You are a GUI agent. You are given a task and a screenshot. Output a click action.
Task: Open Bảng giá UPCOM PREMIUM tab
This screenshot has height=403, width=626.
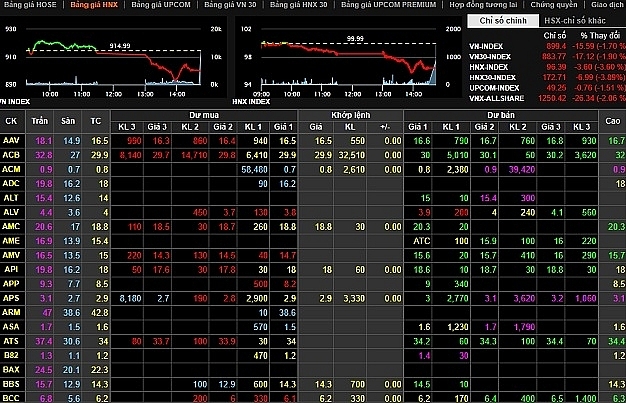[388, 5]
